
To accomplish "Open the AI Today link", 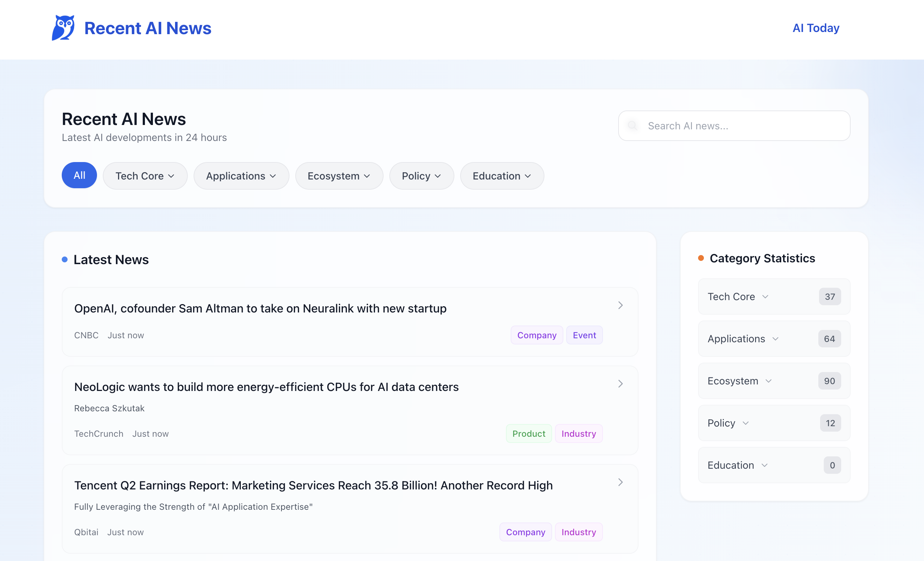I will click(816, 28).
